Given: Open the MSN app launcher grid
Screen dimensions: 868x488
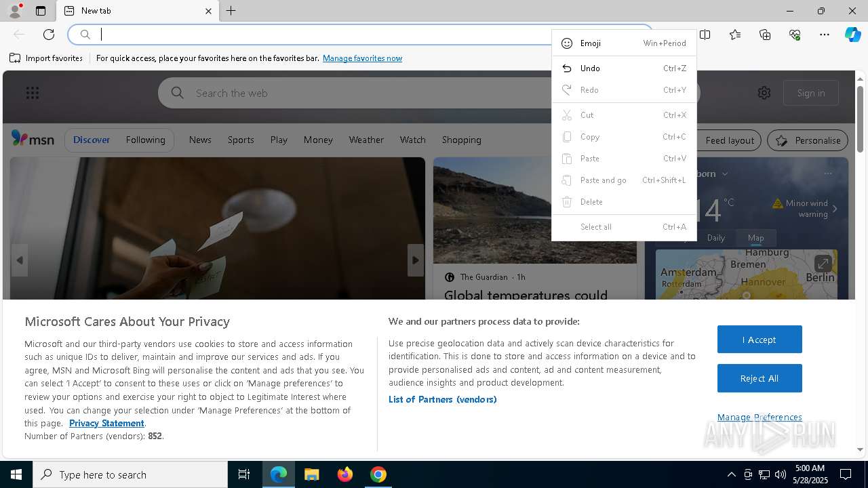Looking at the screenshot, I should tap(33, 93).
